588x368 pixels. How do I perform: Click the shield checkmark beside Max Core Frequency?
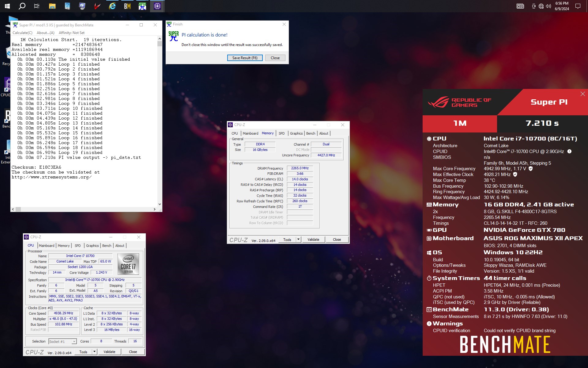(531, 168)
